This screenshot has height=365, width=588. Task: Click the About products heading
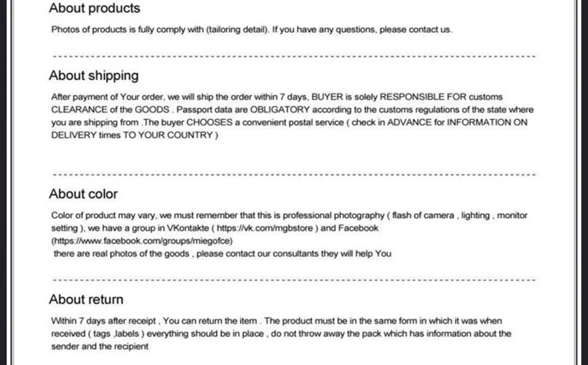pos(94,8)
